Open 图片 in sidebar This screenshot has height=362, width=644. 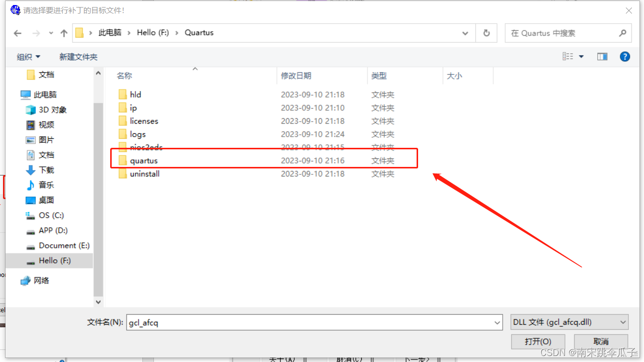tap(40, 140)
